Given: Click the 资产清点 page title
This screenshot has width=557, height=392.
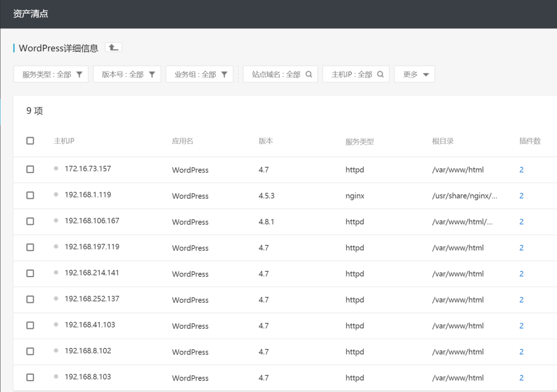Looking at the screenshot, I should point(31,14).
